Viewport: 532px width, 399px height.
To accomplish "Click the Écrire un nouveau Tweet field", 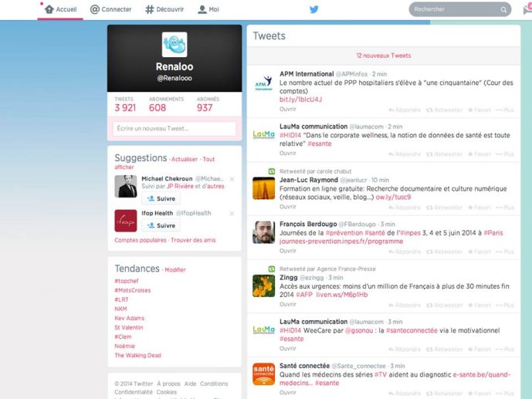I will [175, 129].
